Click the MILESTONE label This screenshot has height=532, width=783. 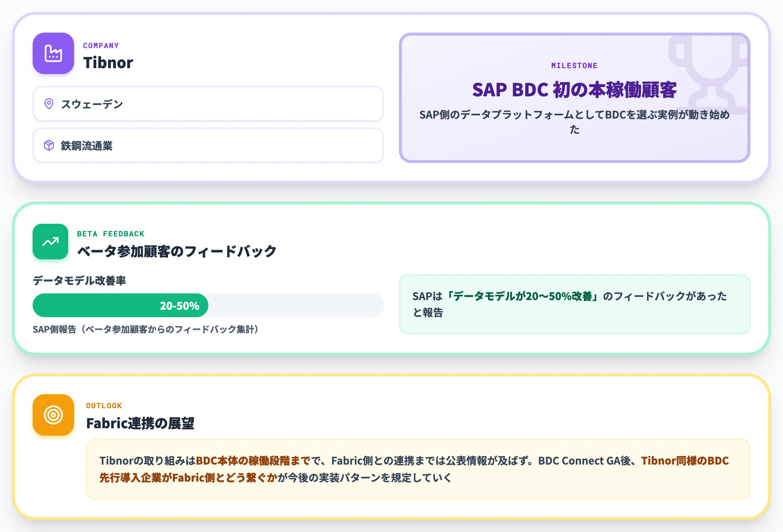574,66
